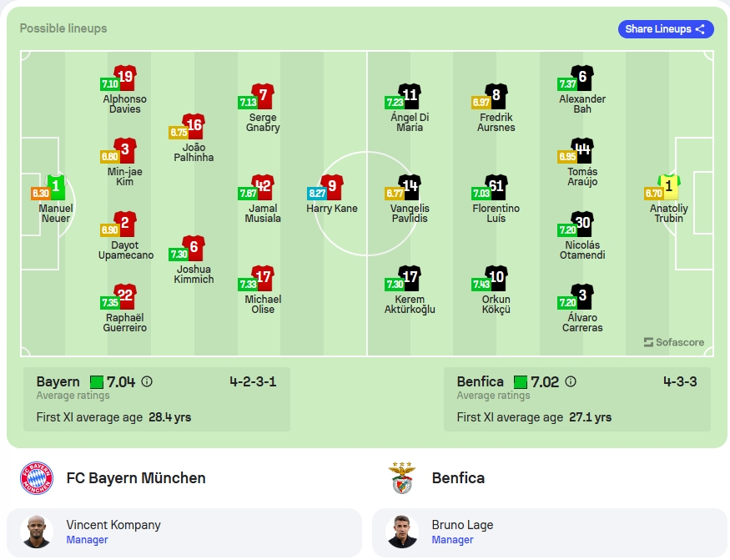The image size is (730, 560).
Task: Click Ángel Di María's number 11 shirt
Action: point(410,96)
